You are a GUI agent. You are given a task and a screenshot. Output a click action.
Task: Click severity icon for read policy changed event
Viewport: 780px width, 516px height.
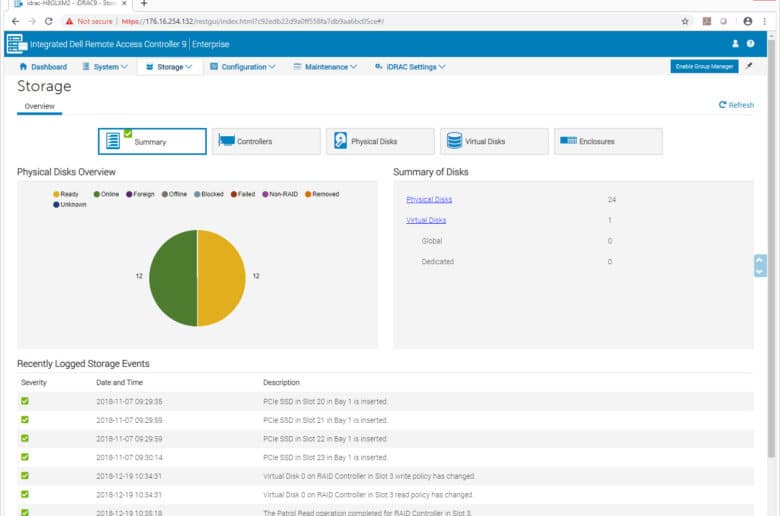coord(25,494)
